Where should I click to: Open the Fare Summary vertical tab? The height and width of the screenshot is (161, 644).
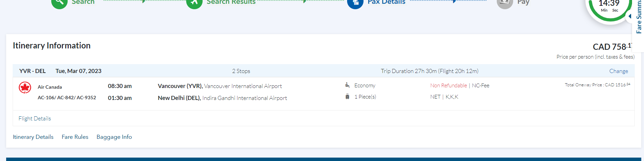point(639,20)
